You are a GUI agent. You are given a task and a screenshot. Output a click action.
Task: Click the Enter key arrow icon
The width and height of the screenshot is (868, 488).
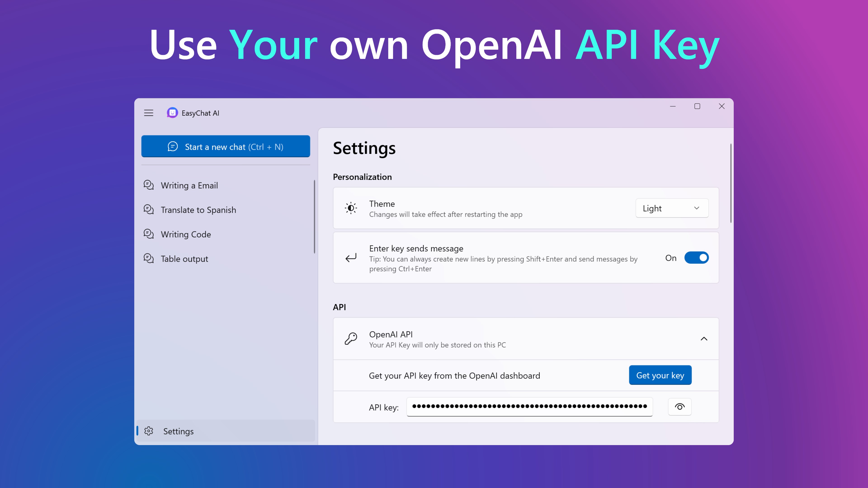(351, 258)
